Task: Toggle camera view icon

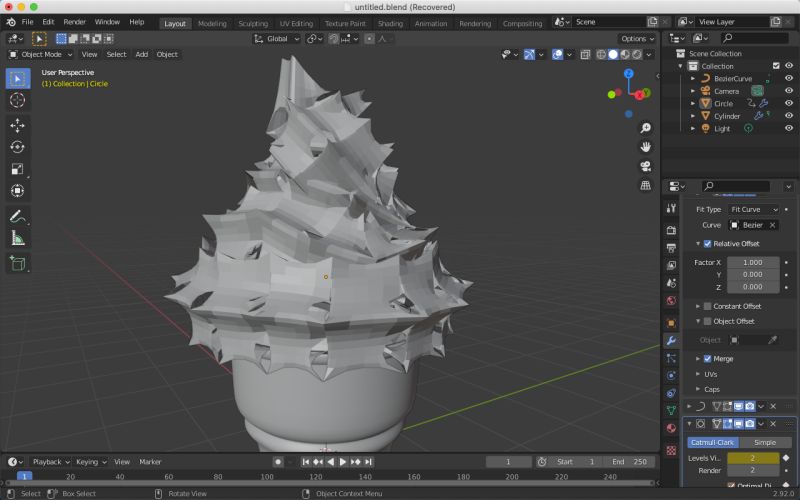Action: pyautogui.click(x=645, y=166)
